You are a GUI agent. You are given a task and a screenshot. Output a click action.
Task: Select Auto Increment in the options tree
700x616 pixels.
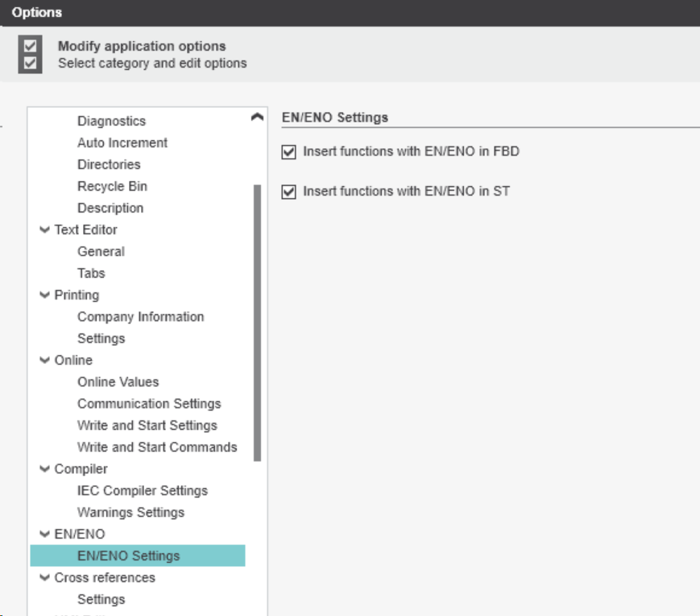(x=122, y=143)
